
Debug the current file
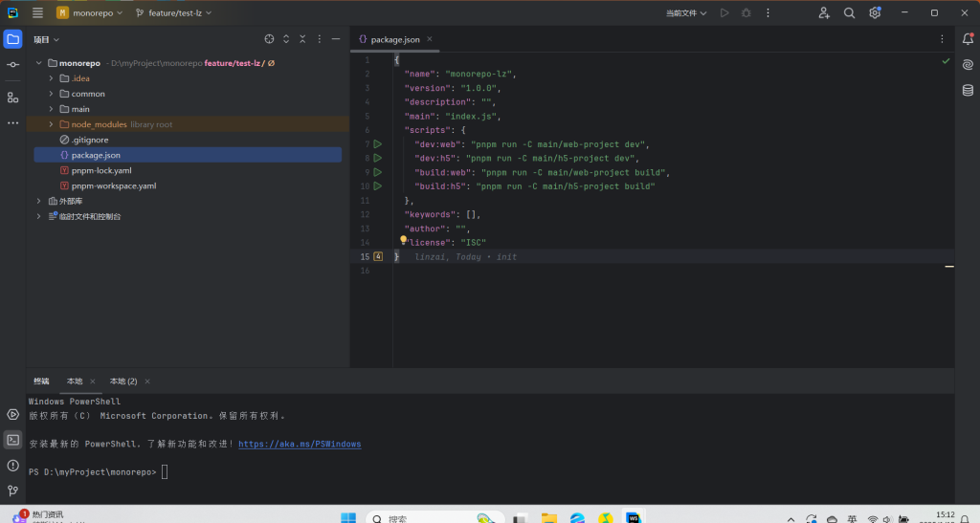point(746,12)
